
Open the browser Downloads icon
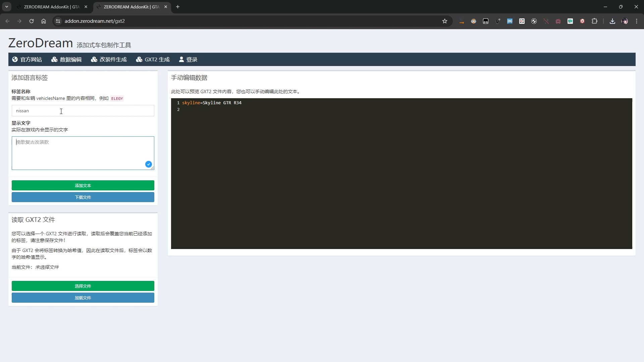point(612,21)
